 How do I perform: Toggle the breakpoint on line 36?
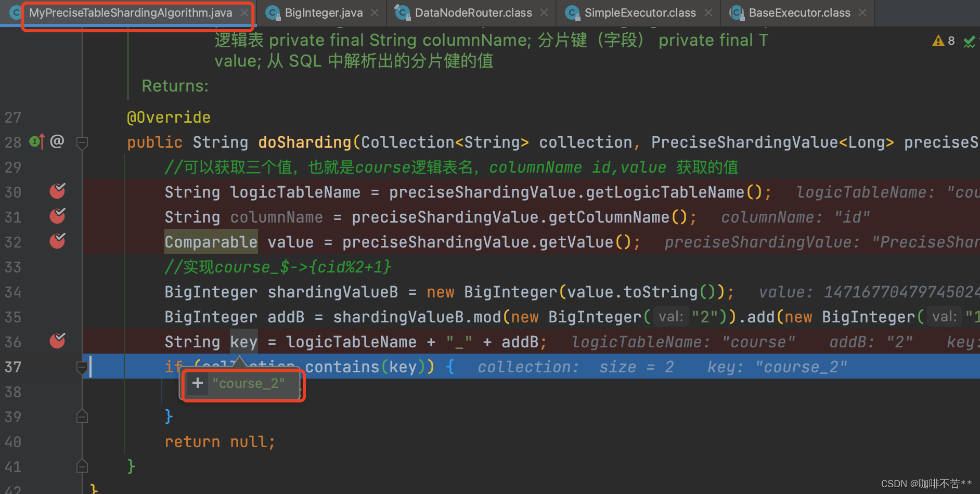click(x=57, y=341)
